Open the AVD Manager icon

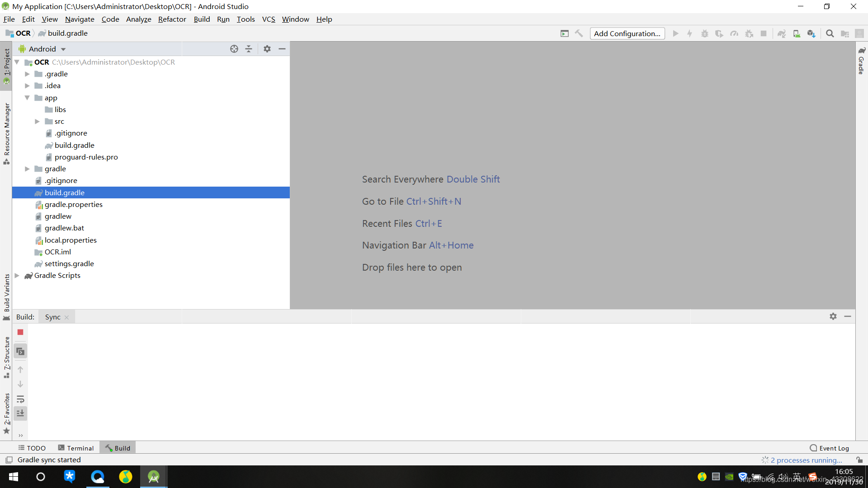point(797,33)
